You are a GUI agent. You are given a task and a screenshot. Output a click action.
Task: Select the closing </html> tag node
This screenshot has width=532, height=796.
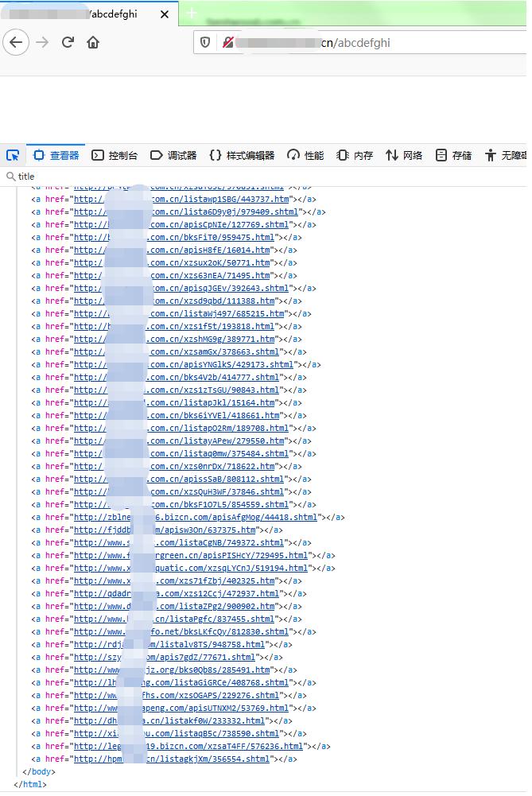30,784
